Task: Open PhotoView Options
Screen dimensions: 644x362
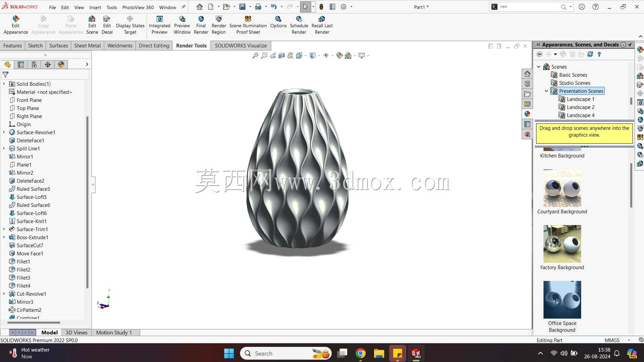Action: 278,22
